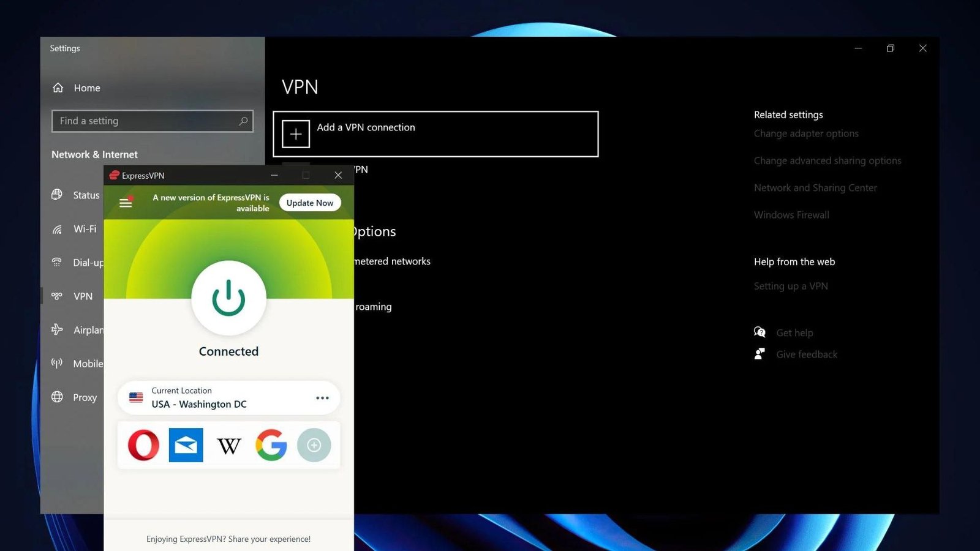Click the Give feedback person icon
Viewport: 980px width, 551px height.
pyautogui.click(x=759, y=354)
